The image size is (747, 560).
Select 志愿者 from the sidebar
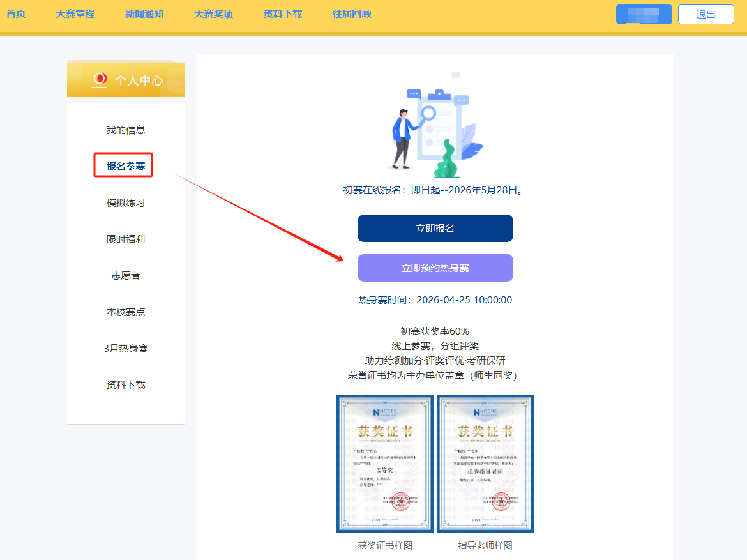126,275
